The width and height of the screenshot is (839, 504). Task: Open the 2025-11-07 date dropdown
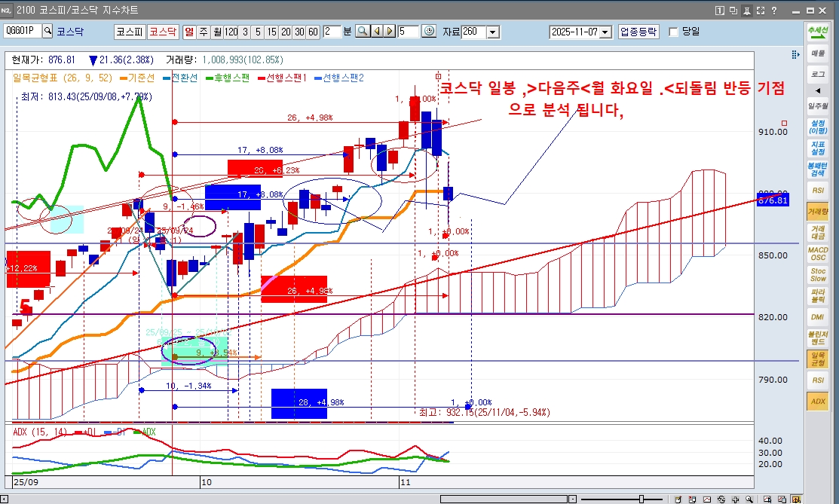(x=607, y=32)
